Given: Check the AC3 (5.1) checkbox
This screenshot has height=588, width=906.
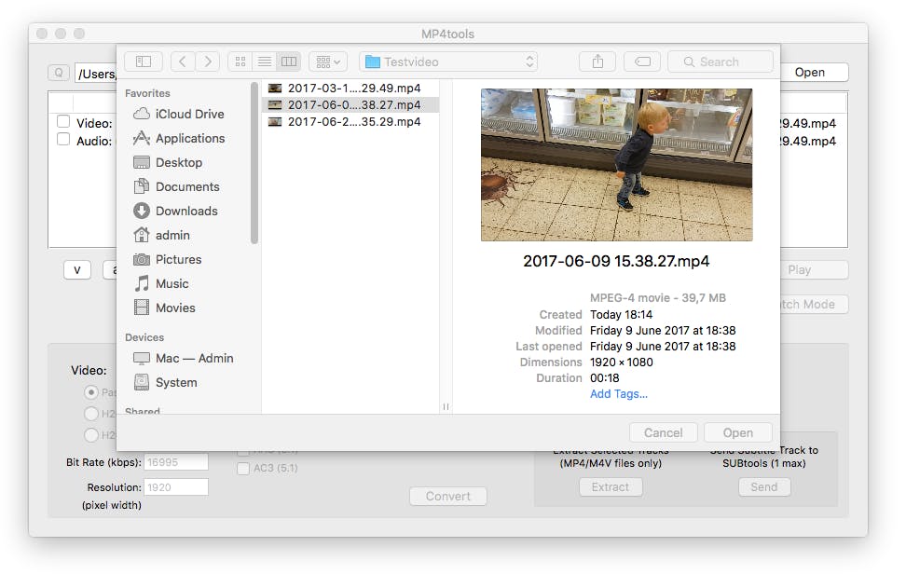Looking at the screenshot, I should 243,468.
